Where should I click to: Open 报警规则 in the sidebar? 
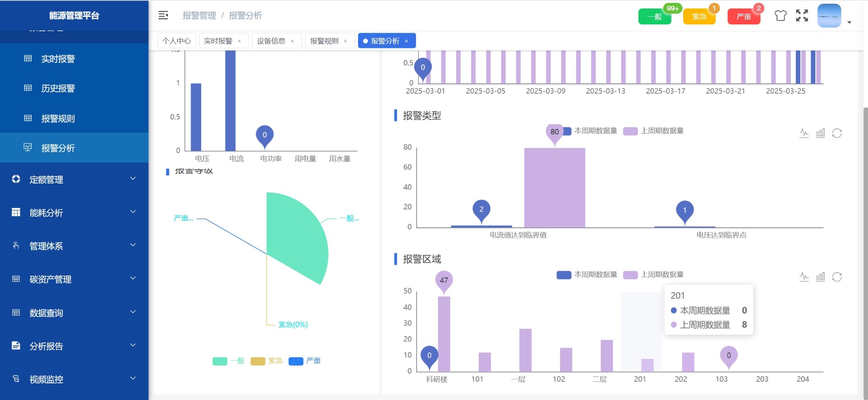74,118
